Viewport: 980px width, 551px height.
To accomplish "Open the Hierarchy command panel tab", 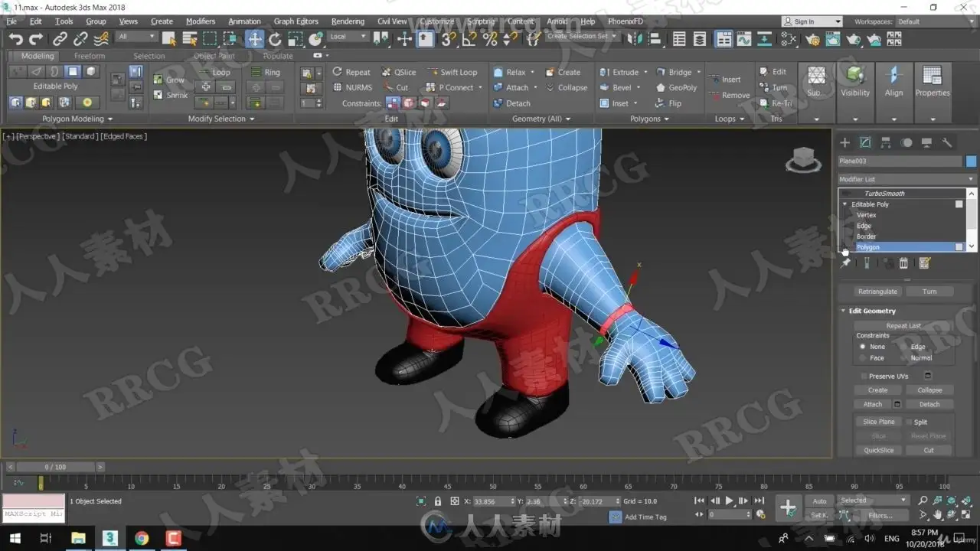I will point(886,142).
